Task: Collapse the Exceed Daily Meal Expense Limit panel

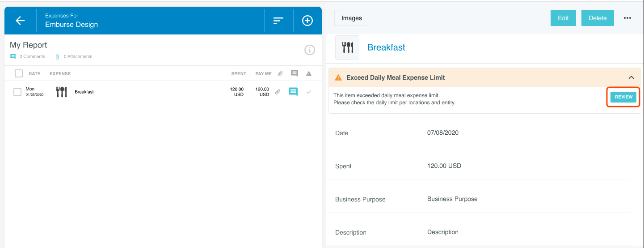Action: pos(631,77)
